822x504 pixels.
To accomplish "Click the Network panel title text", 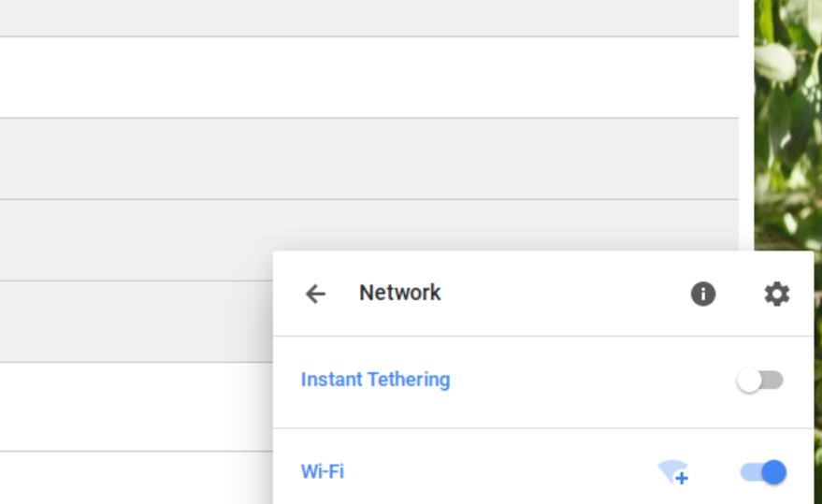I will click(400, 293).
